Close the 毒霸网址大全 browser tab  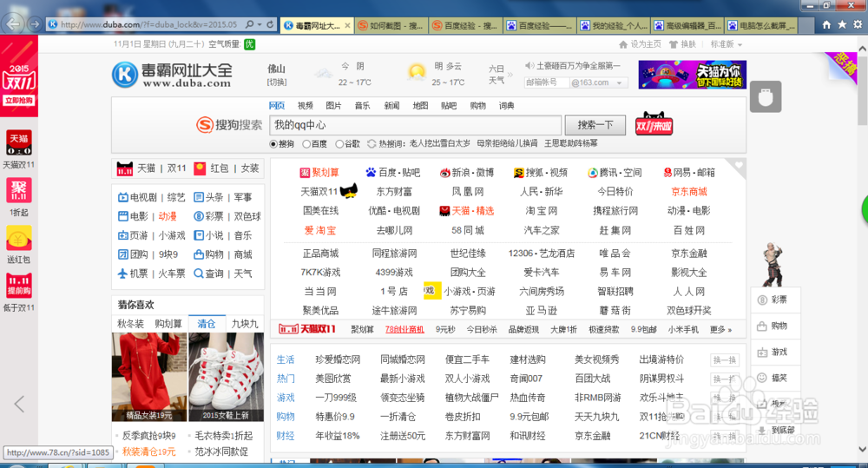[347, 25]
